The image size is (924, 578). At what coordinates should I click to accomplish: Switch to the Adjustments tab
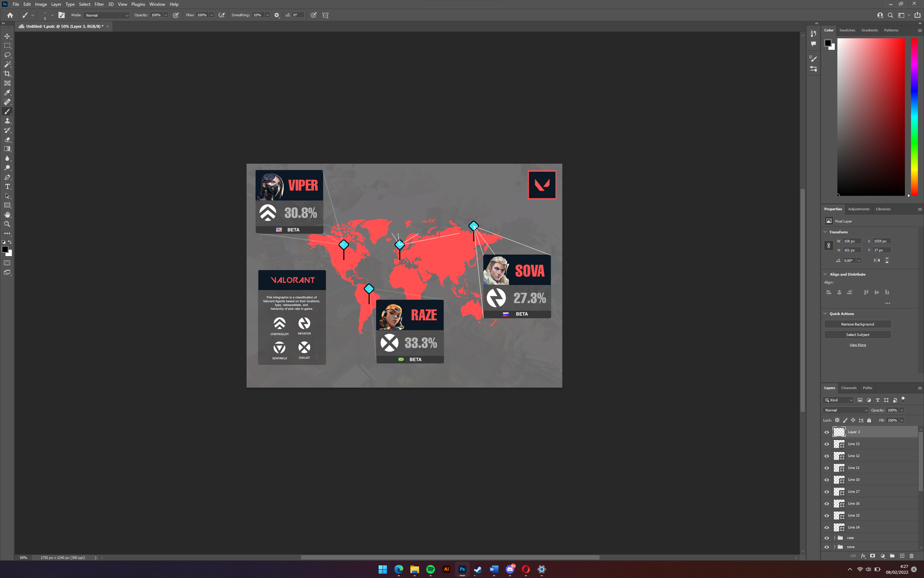[859, 209]
